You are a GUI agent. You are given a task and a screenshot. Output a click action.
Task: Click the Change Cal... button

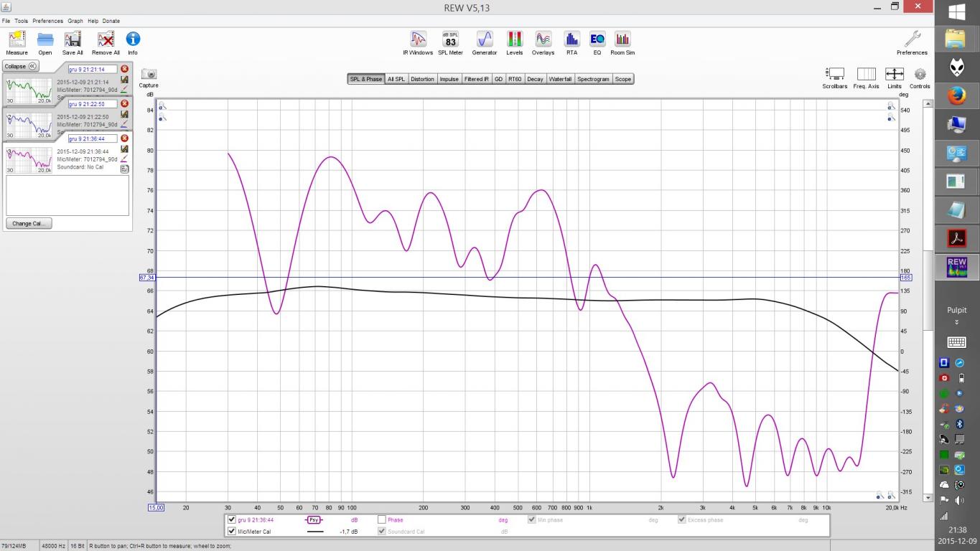pyautogui.click(x=29, y=223)
